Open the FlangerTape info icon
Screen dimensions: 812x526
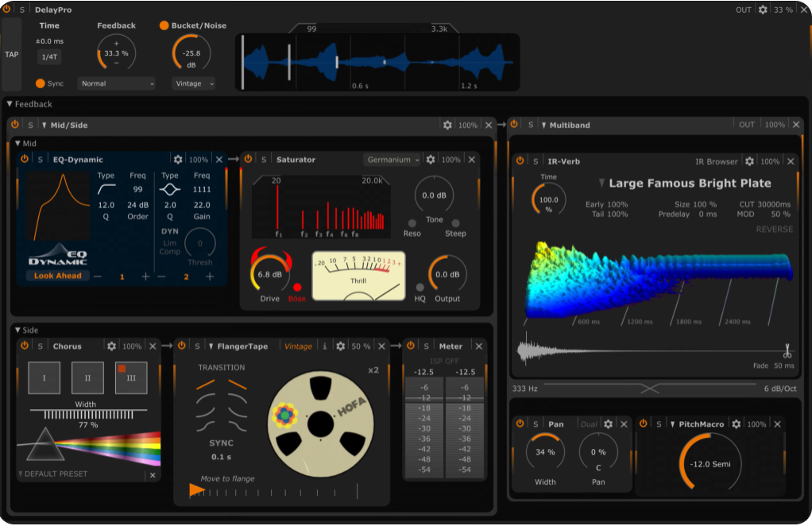pyautogui.click(x=325, y=346)
